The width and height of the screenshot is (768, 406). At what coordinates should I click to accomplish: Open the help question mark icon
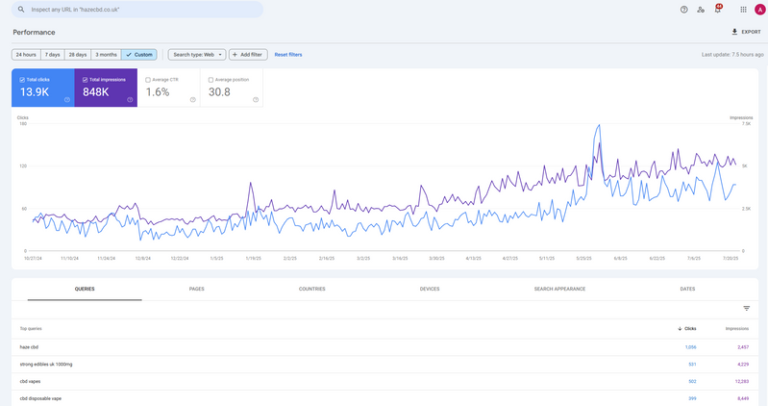tap(684, 9)
